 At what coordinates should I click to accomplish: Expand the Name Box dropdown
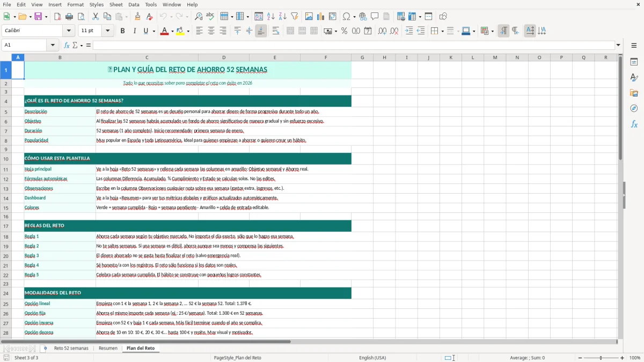(53, 45)
